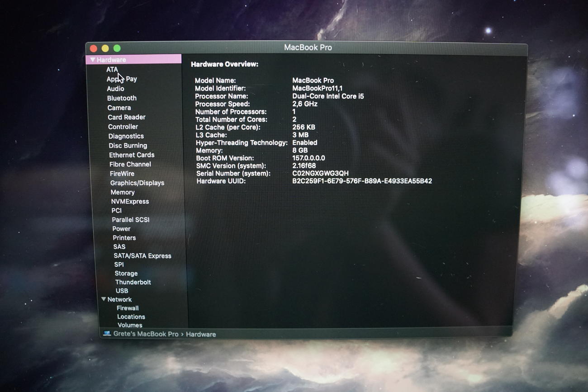
Task: Click the SMC Version value 2.16f68
Action: click(x=304, y=165)
